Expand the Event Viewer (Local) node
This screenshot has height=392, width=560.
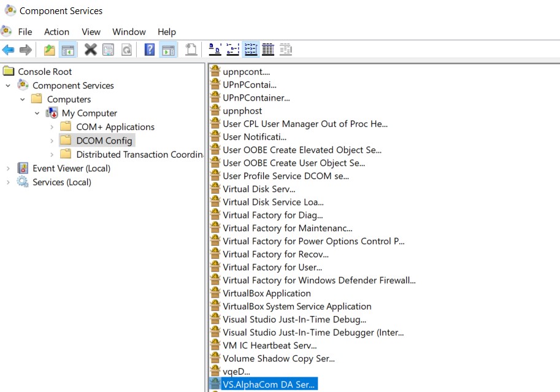point(8,168)
